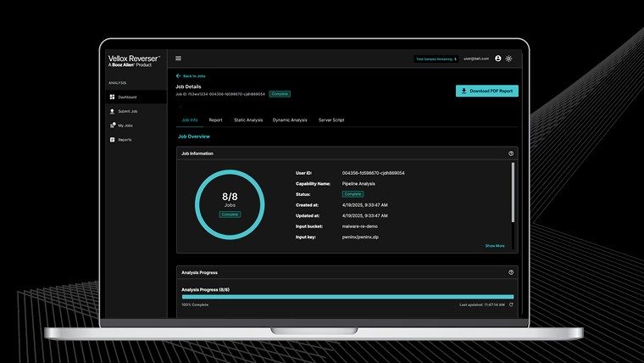644x363 pixels.
Task: Switch to Dynamic Analysis tab
Action: [x=290, y=120]
